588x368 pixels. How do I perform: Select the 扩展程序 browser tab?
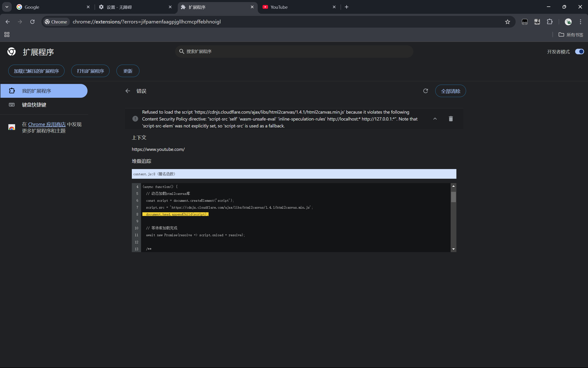[218, 7]
